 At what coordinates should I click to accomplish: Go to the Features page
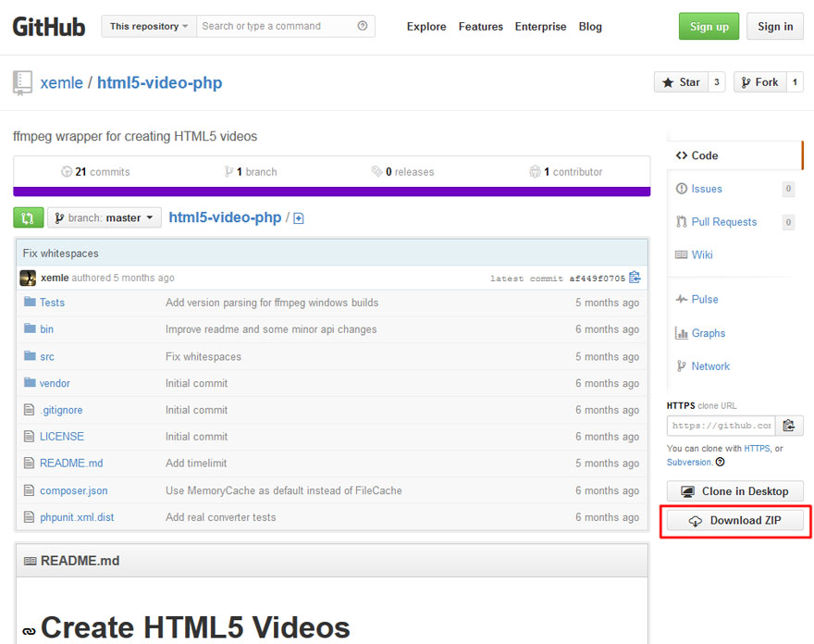pyautogui.click(x=481, y=27)
